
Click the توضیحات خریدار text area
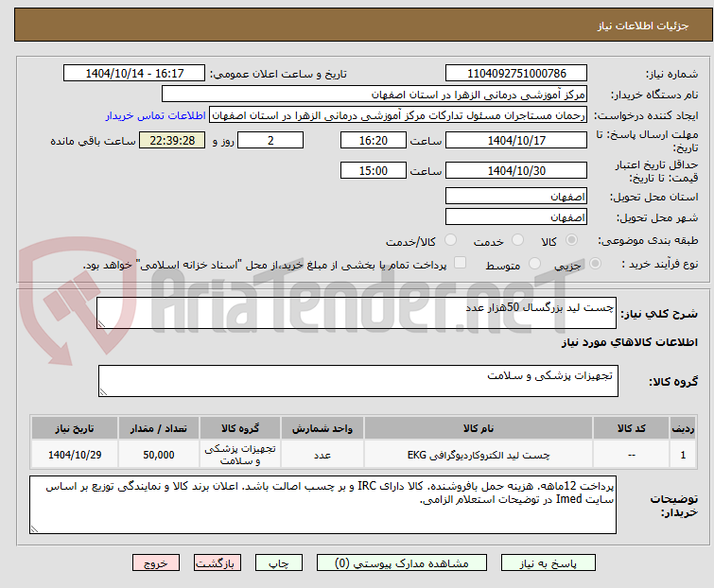coord(322,505)
